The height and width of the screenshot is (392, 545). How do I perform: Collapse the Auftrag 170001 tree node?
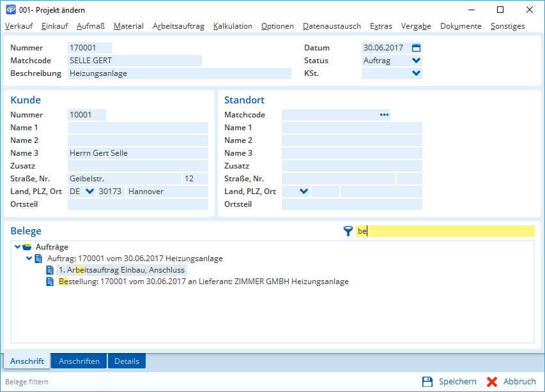tap(29, 259)
